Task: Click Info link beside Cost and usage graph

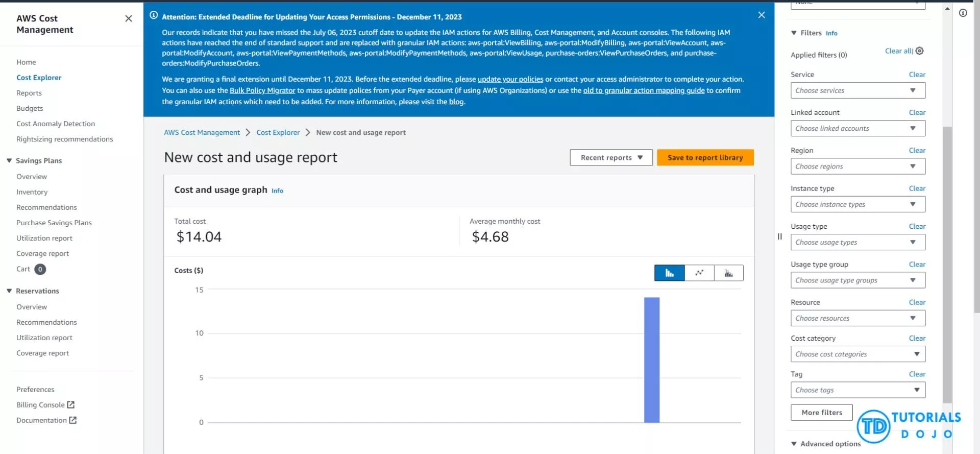Action: tap(277, 190)
